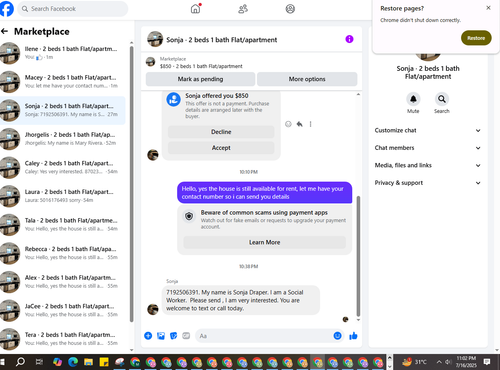Select the Sonja conversation in list
The width and height of the screenshot is (500, 370).
coord(63,110)
